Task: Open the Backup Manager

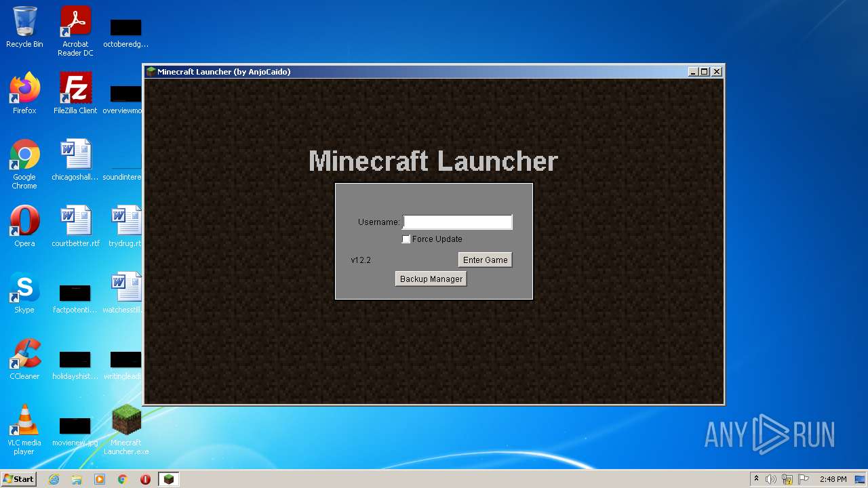Action: click(x=431, y=279)
